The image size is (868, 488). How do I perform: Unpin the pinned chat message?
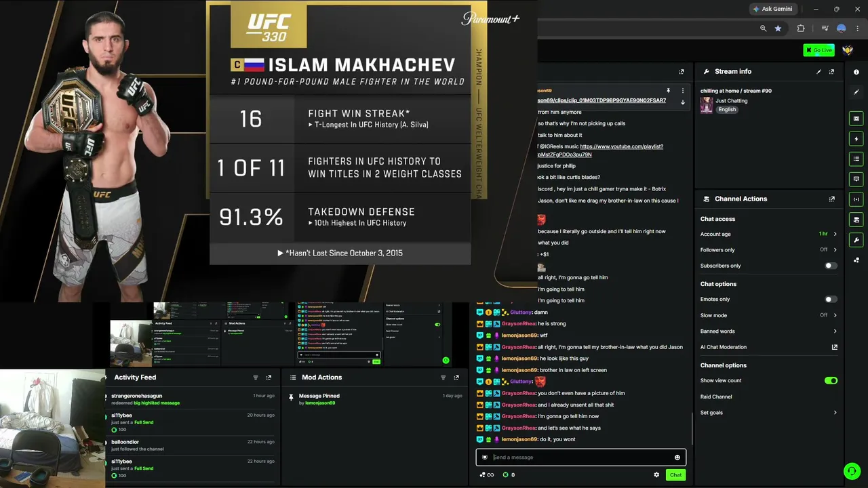pyautogui.click(x=668, y=91)
